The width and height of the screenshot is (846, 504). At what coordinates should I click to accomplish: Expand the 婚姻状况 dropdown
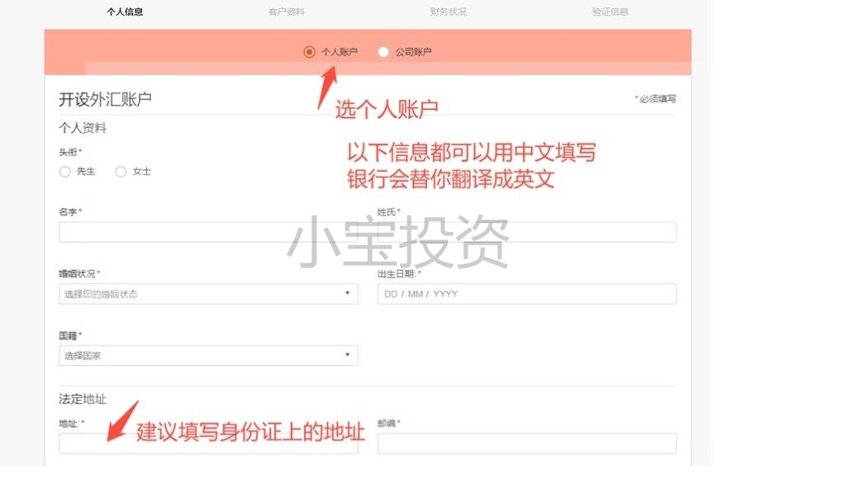(208, 294)
